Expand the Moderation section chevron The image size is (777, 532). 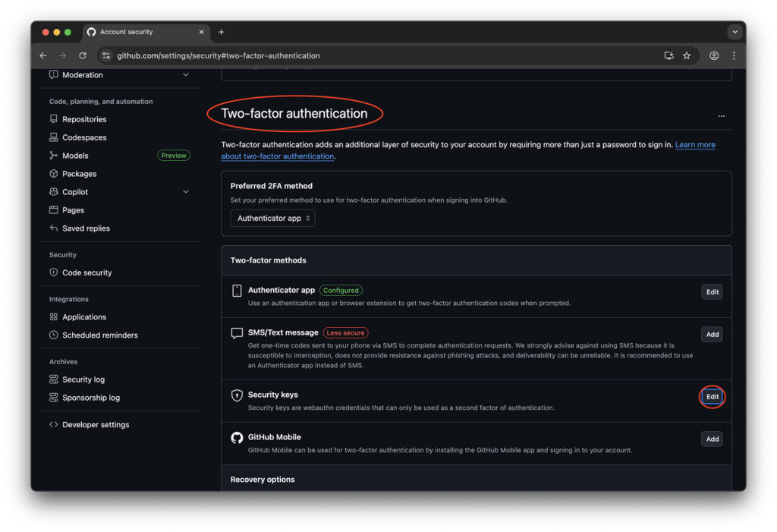coord(186,75)
